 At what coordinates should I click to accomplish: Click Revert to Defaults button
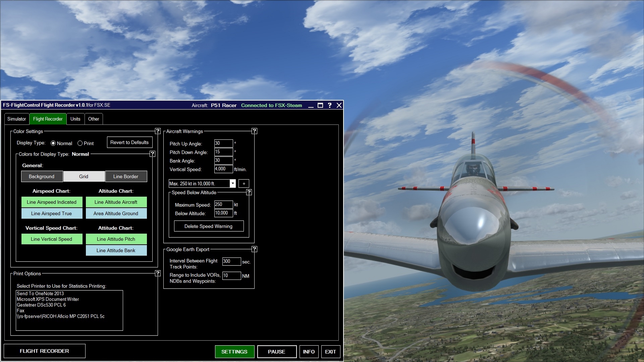129,142
